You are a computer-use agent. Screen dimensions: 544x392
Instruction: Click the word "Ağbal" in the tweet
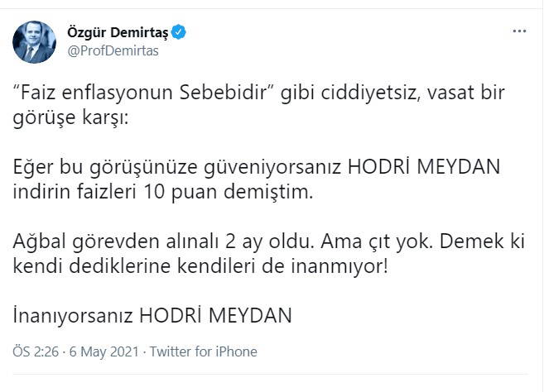pos(37,241)
